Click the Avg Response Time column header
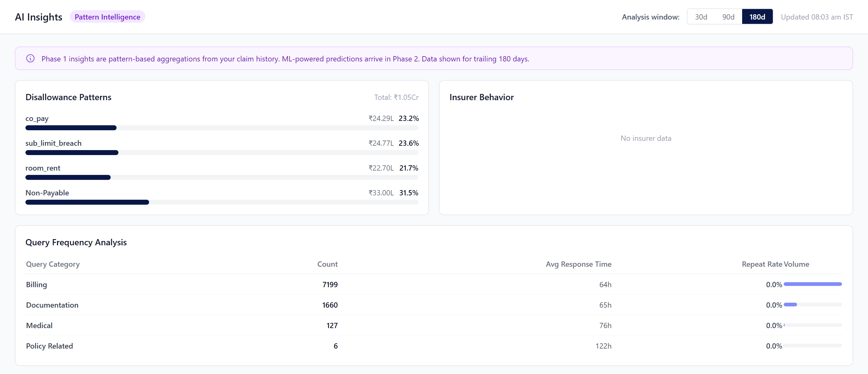The width and height of the screenshot is (868, 374). 578,264
